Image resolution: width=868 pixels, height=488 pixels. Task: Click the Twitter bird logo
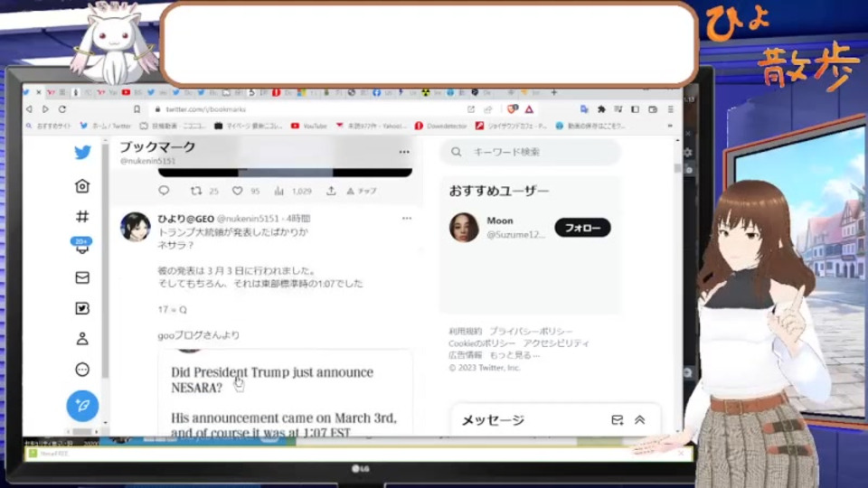[x=82, y=152]
